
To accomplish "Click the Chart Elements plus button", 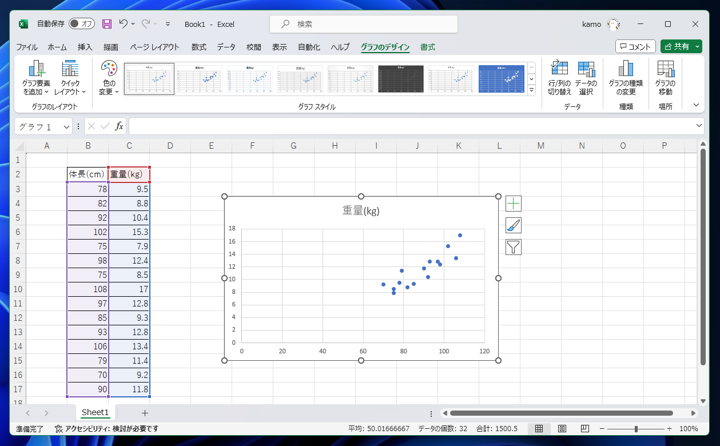I will pos(513,203).
